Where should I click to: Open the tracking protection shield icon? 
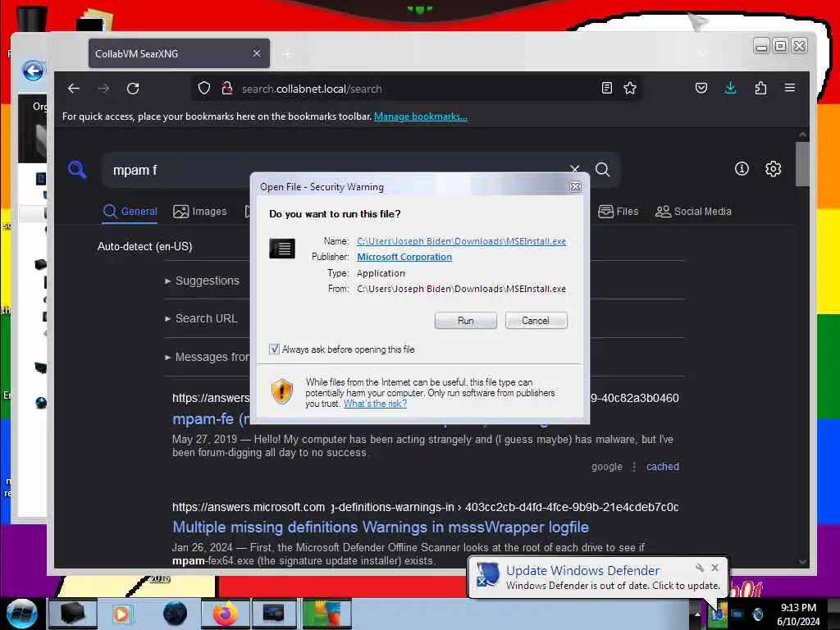pos(204,89)
